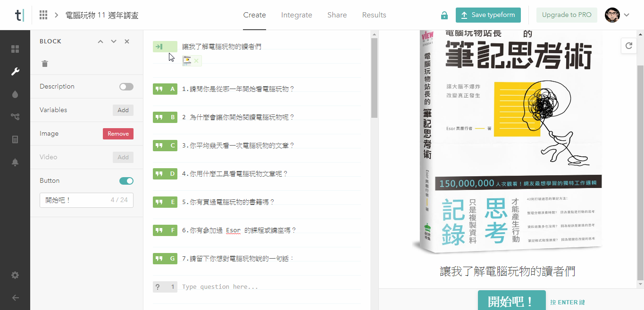Image resolution: width=644 pixels, height=310 pixels.
Task: Select block E statement icon
Action: tap(165, 202)
